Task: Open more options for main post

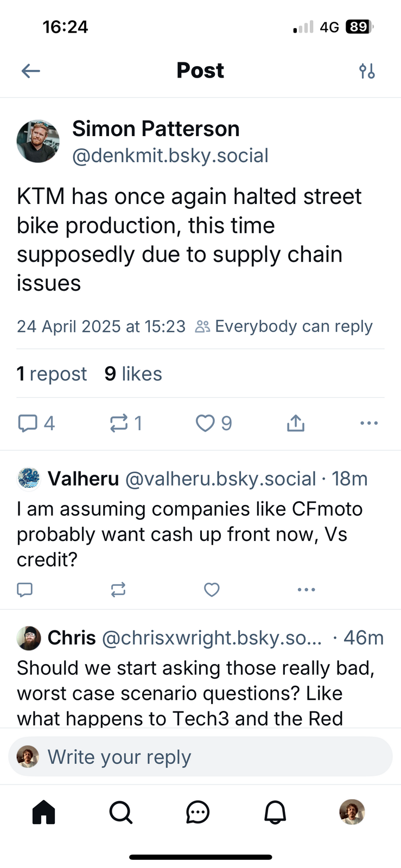Action: pos(369,423)
